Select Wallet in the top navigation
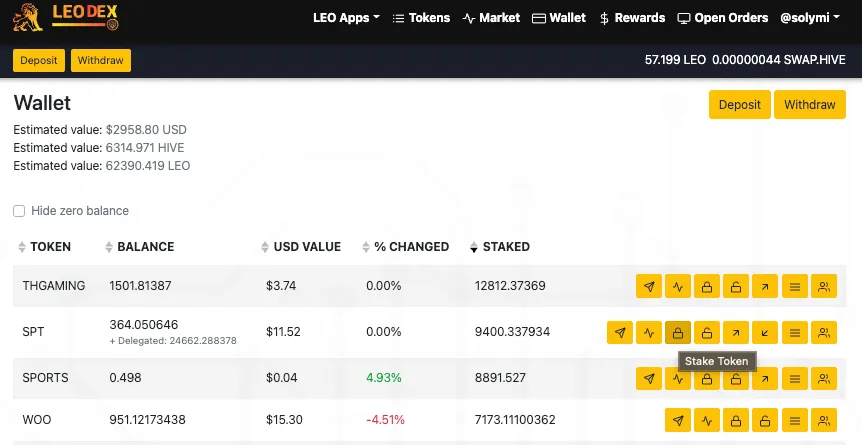The width and height of the screenshot is (862, 445). point(559,18)
